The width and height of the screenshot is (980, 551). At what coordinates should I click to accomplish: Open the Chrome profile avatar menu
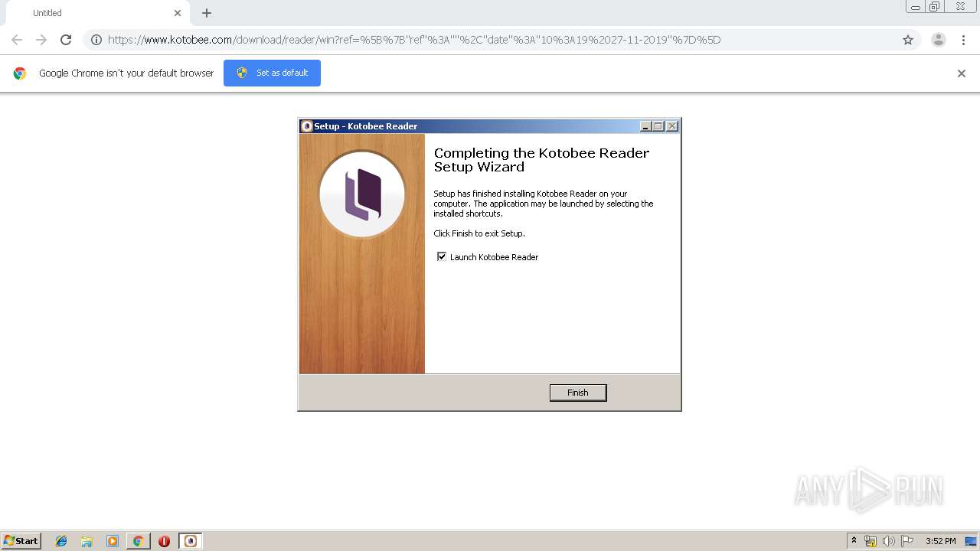pos(939,40)
